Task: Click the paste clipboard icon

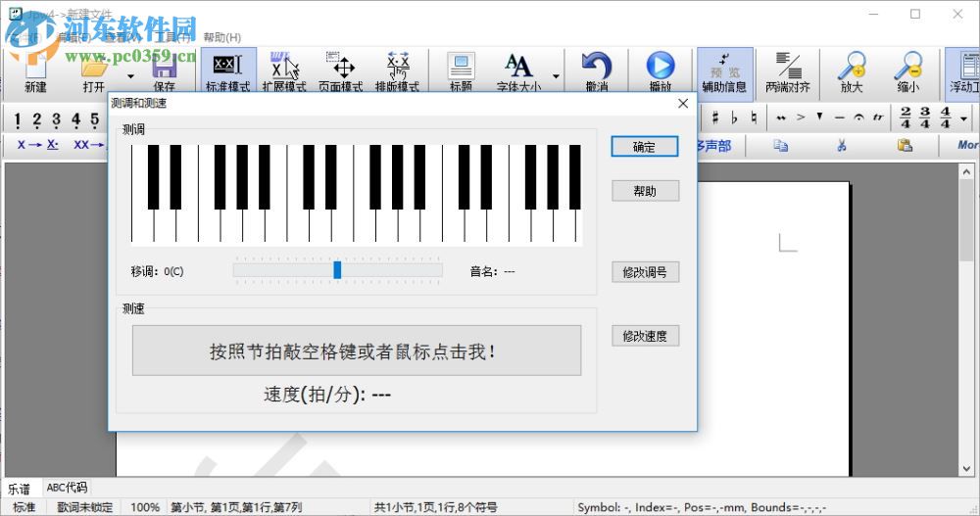Action: 905,146
